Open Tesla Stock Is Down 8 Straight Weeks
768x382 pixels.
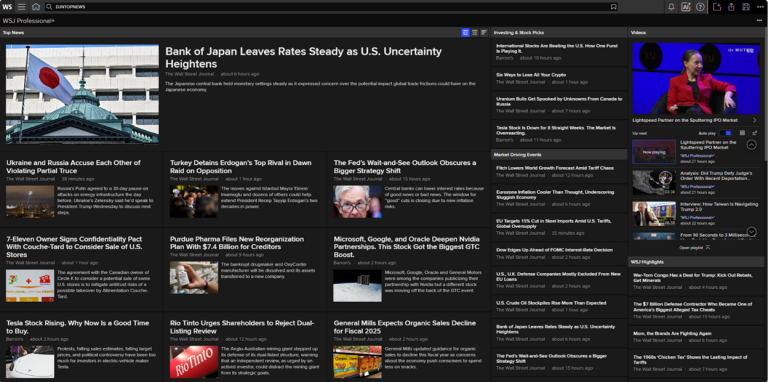click(556, 130)
